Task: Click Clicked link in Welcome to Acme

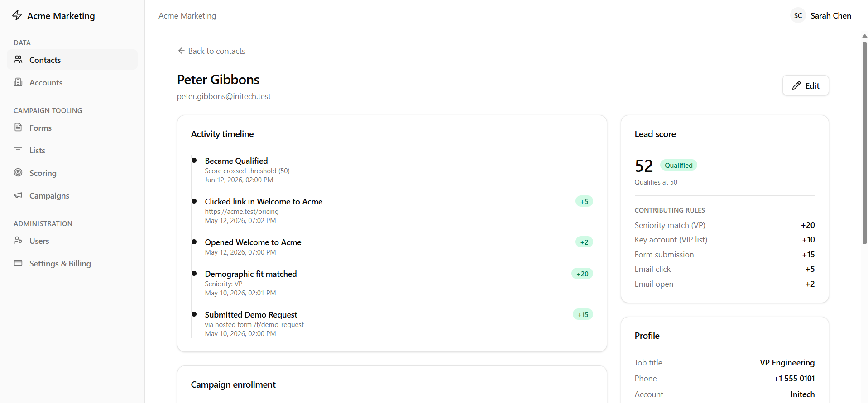Action: click(264, 201)
